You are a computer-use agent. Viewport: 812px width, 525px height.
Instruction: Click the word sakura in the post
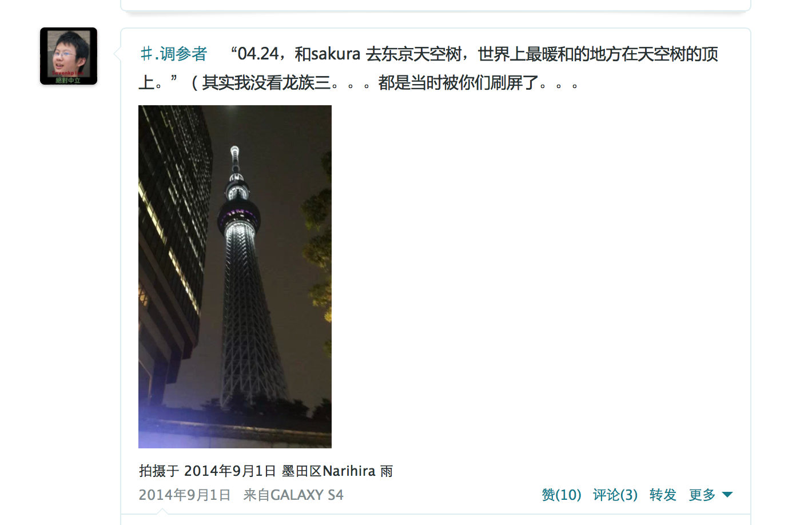coord(336,54)
